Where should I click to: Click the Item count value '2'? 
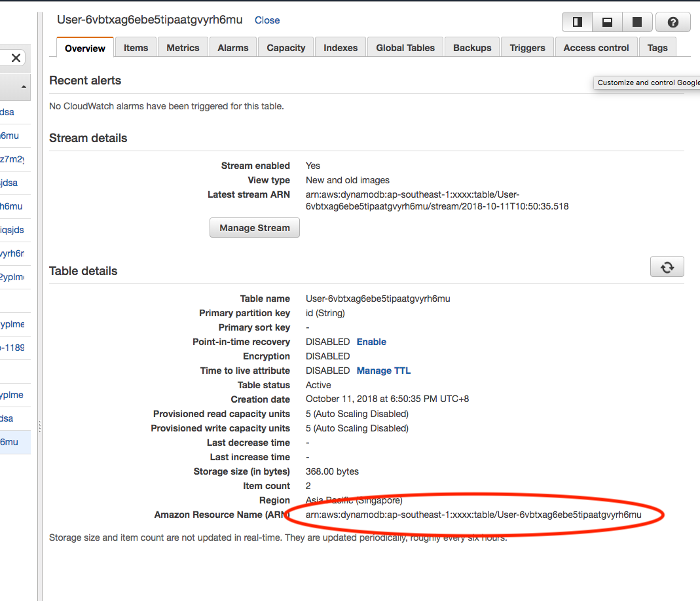click(x=308, y=486)
